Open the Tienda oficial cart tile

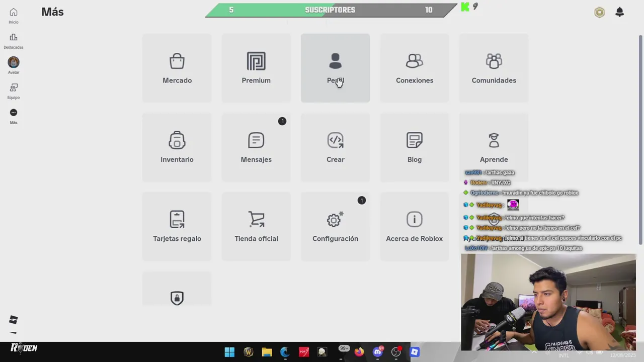tap(256, 226)
